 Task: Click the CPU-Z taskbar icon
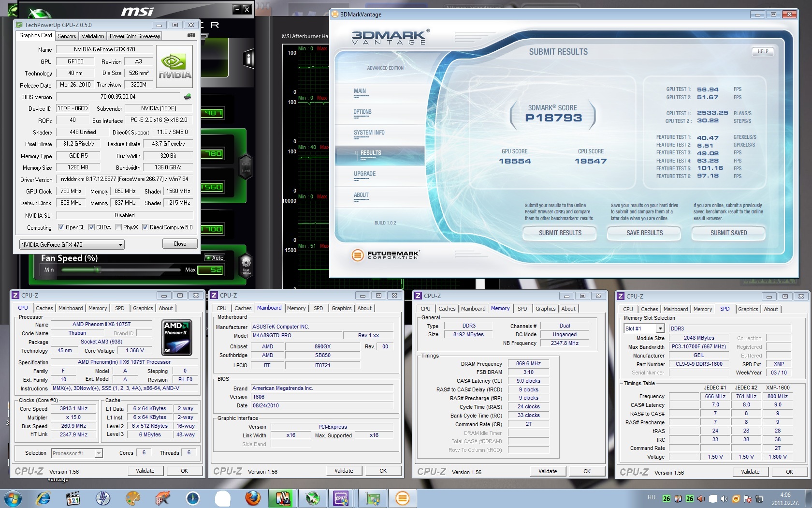click(341, 498)
